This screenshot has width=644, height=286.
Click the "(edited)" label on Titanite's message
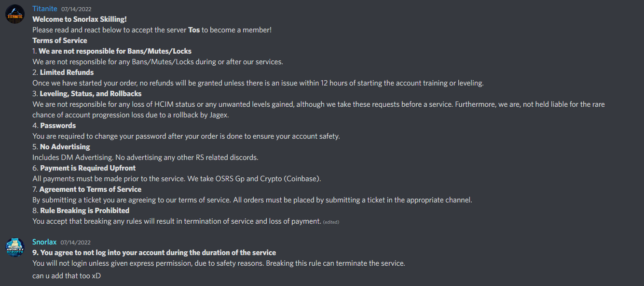[x=331, y=222]
